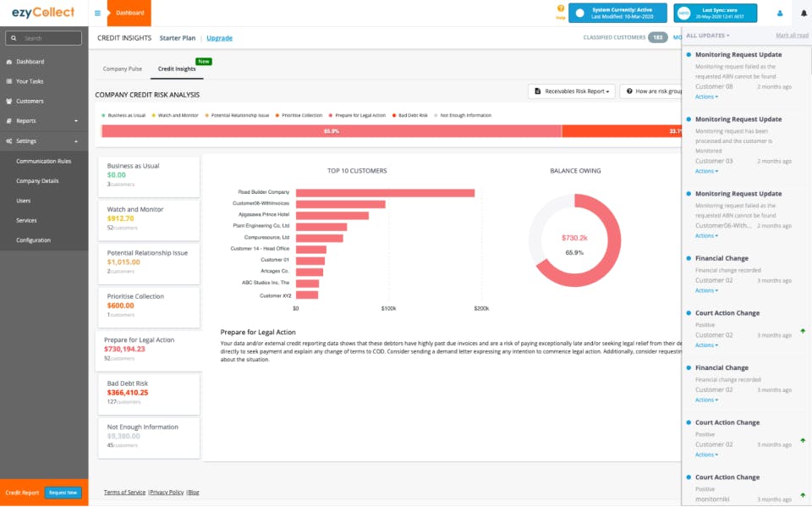Click the Request Now credit report button
This screenshot has height=507, width=812.
pyautogui.click(x=63, y=493)
